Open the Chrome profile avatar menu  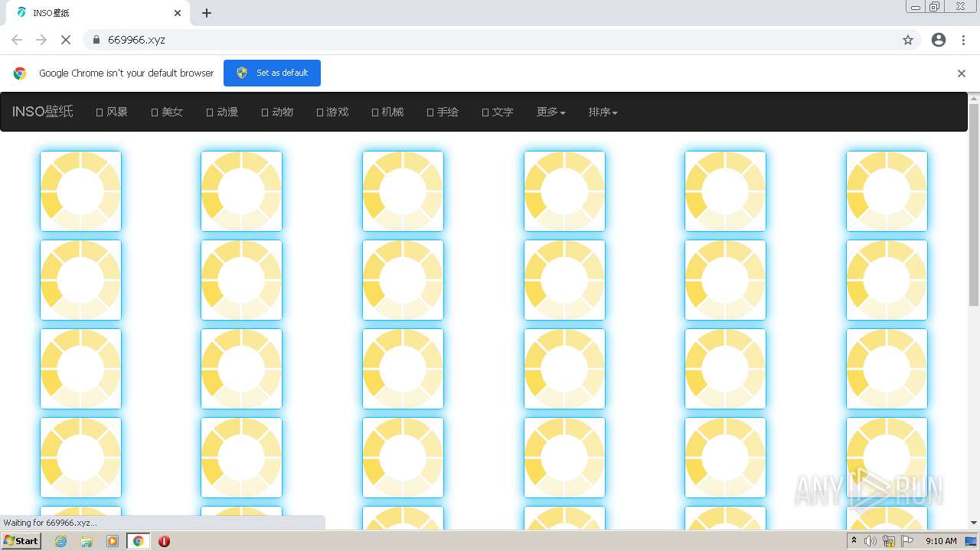[x=939, y=40]
